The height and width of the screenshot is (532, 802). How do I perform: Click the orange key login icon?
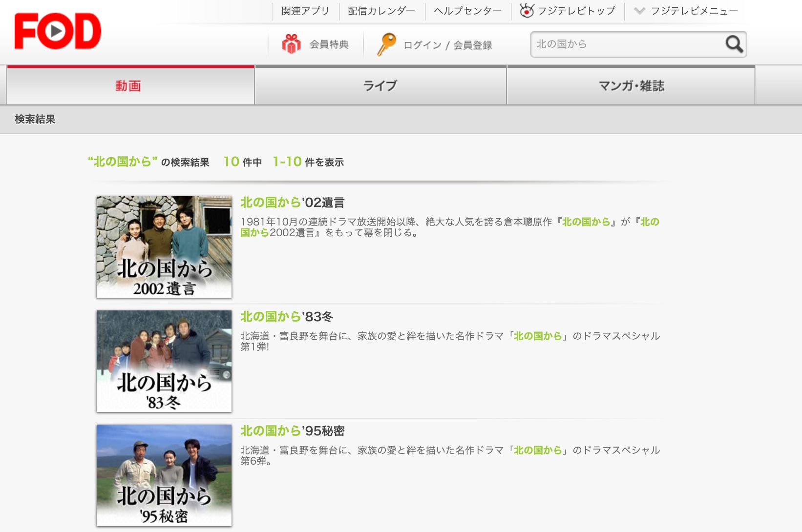(x=386, y=44)
